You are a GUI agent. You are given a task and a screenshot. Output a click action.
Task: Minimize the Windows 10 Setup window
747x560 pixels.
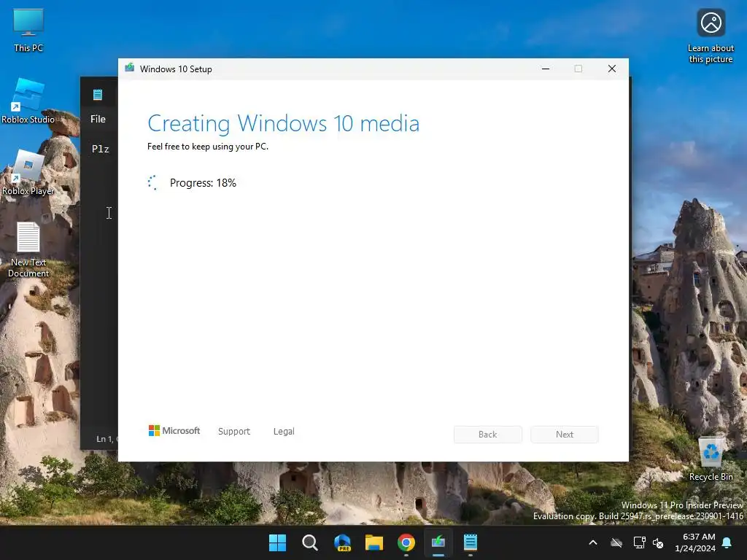point(546,69)
